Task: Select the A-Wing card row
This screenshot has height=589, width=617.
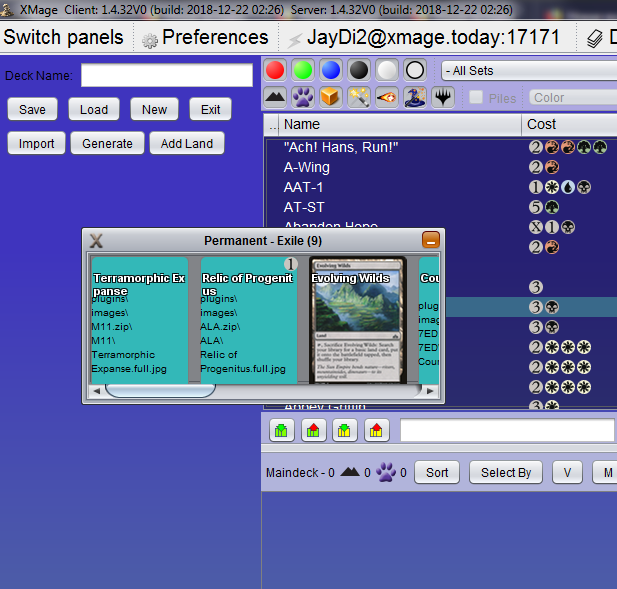Action: pos(442,167)
